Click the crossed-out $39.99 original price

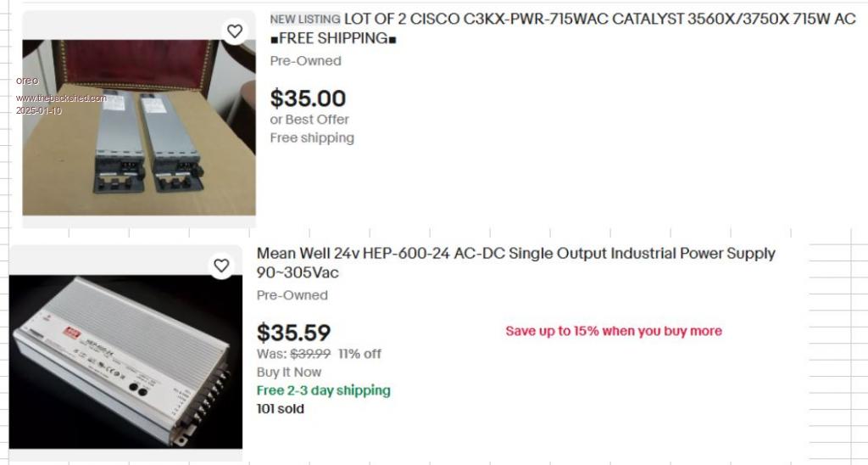coord(310,354)
